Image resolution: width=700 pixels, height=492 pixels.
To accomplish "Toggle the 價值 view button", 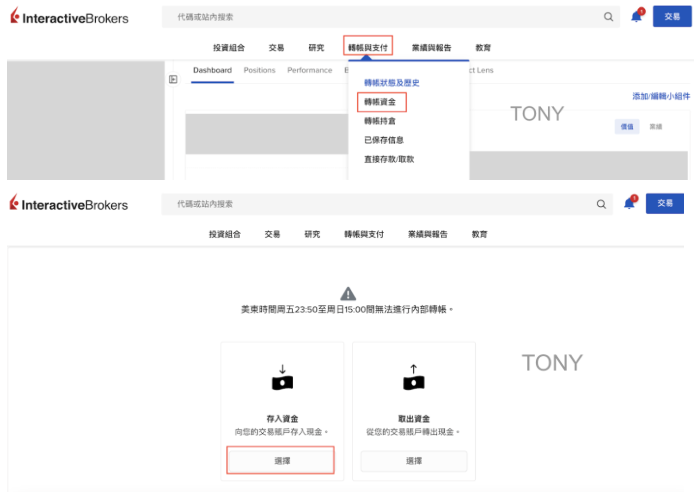I will pos(627,126).
